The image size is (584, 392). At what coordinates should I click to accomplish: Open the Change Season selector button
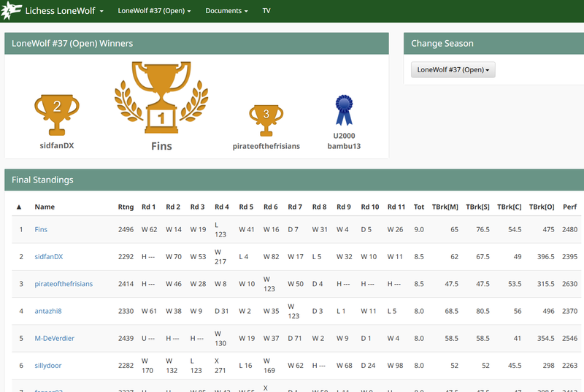click(x=453, y=70)
